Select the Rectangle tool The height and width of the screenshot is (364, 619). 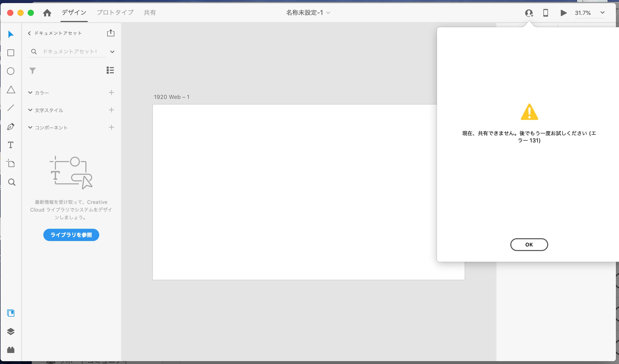[11, 53]
